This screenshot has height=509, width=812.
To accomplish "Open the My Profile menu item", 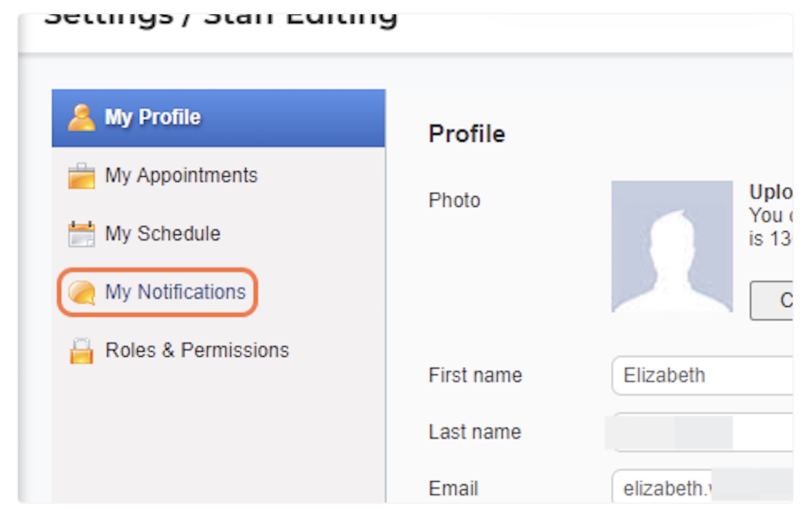I will [x=219, y=118].
